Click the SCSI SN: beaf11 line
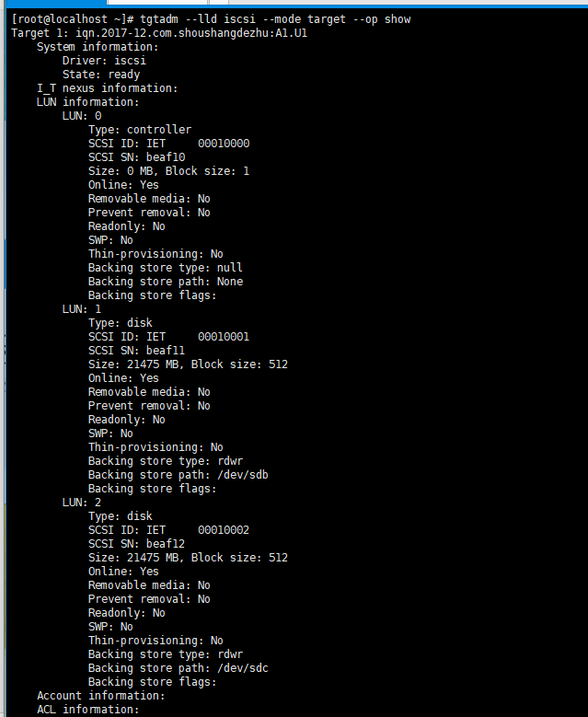The image size is (588, 717). pos(137,351)
